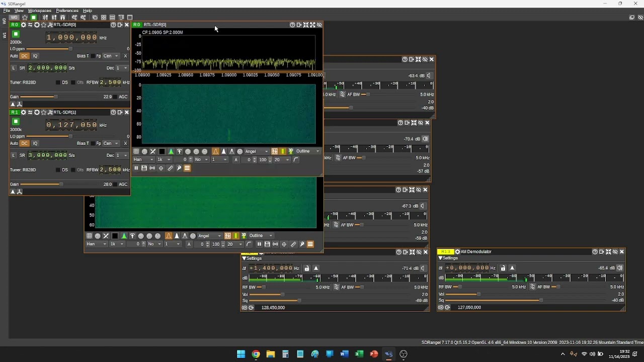Click the frequency readout 128,450,000
Viewport: 644px width, 362px height.
pyautogui.click(x=273, y=308)
